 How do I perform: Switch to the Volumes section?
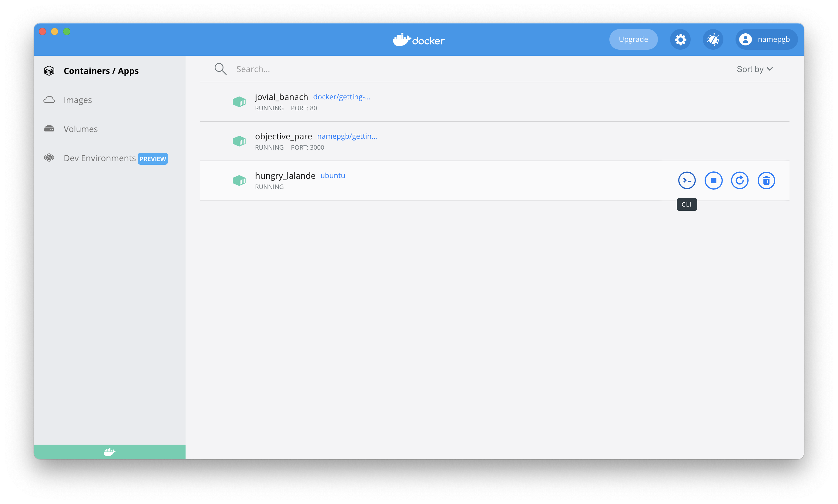point(80,129)
